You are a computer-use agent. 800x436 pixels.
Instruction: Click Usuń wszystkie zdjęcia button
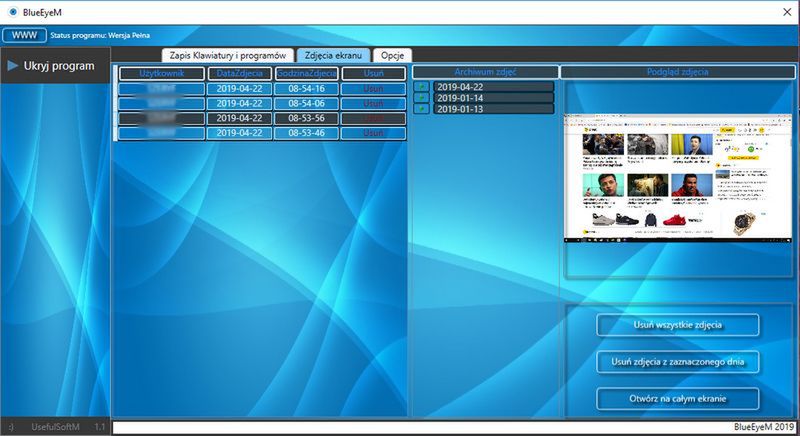coord(678,325)
